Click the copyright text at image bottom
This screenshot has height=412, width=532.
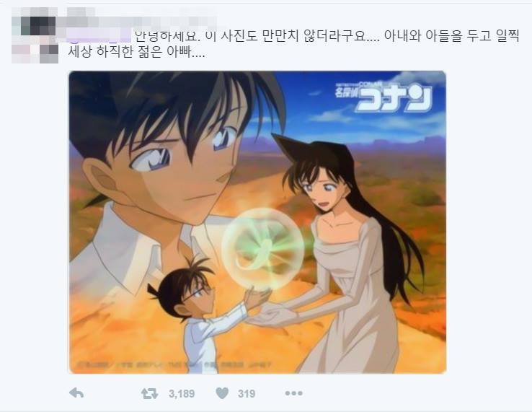pos(173,365)
